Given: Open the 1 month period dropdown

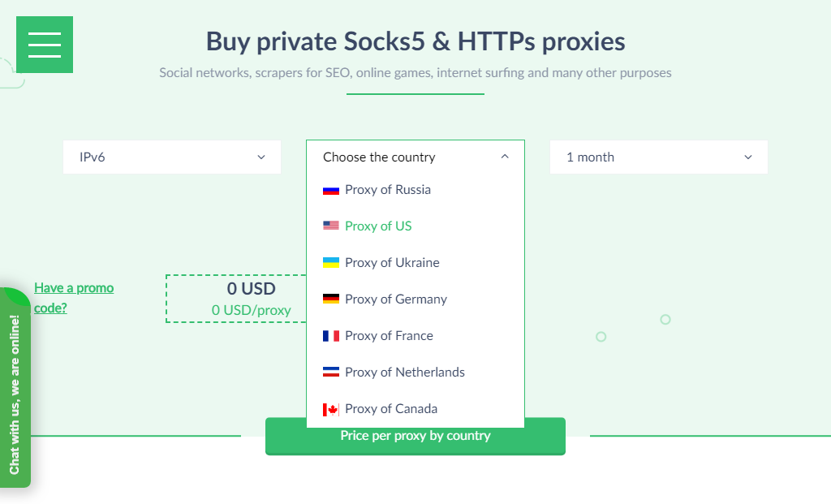Looking at the screenshot, I should click(659, 157).
